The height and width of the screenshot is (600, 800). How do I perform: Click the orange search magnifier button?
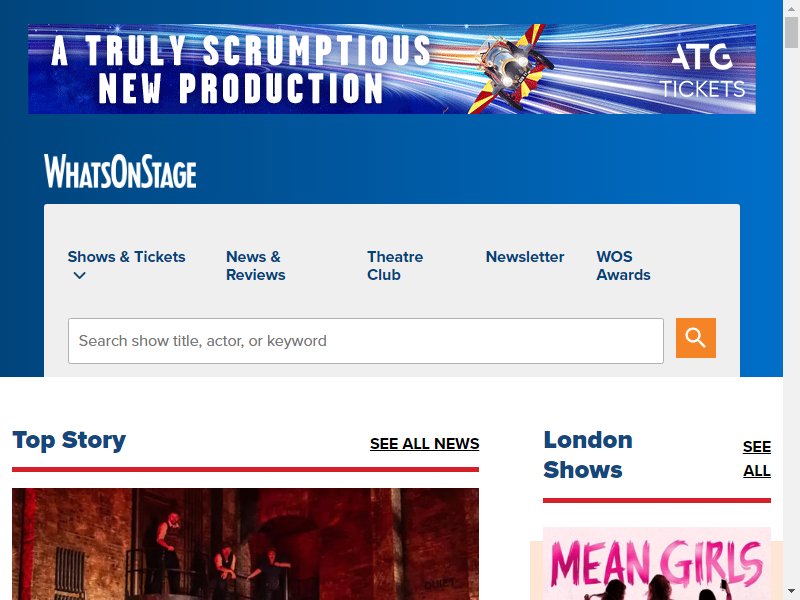point(695,338)
